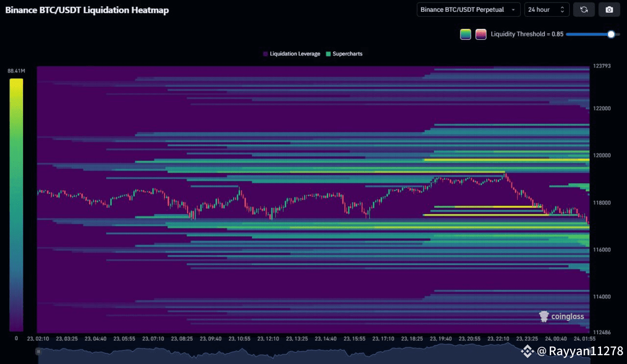
Task: Click the '23, 12:10' time axis label
Action: click(268, 339)
